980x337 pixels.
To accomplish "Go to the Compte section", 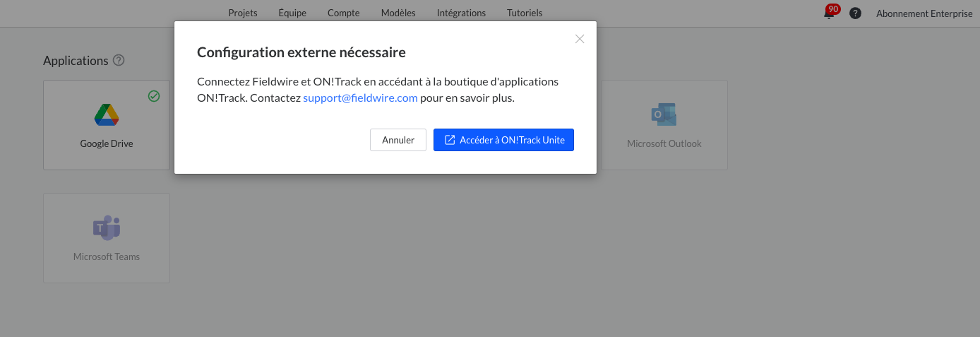I will [x=344, y=13].
